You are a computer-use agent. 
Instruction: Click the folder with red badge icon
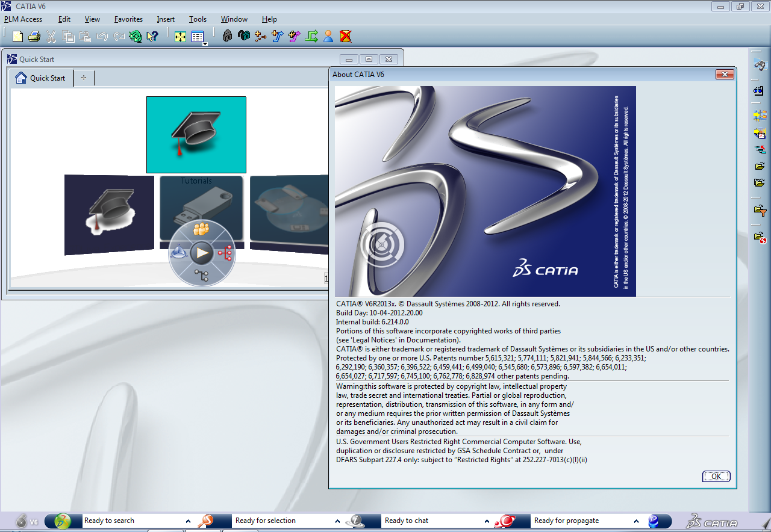[x=760, y=238]
